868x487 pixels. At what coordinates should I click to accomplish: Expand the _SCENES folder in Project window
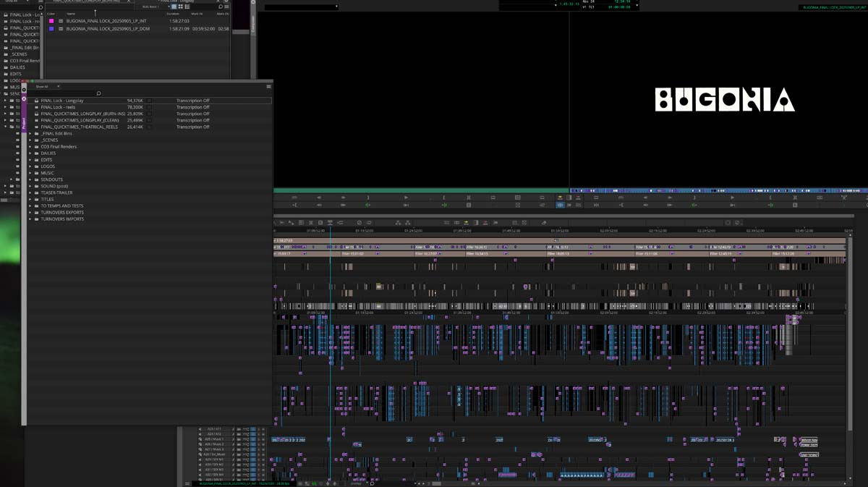tap(30, 140)
